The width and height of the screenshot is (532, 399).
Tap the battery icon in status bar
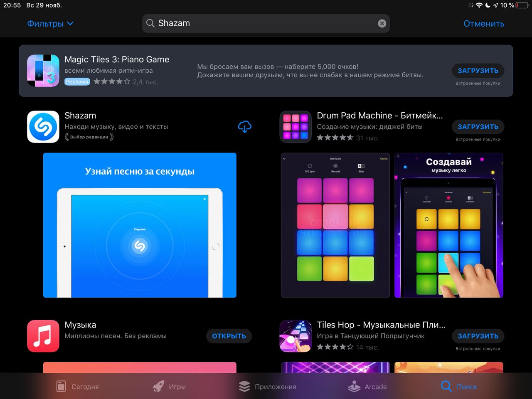[x=522, y=5]
